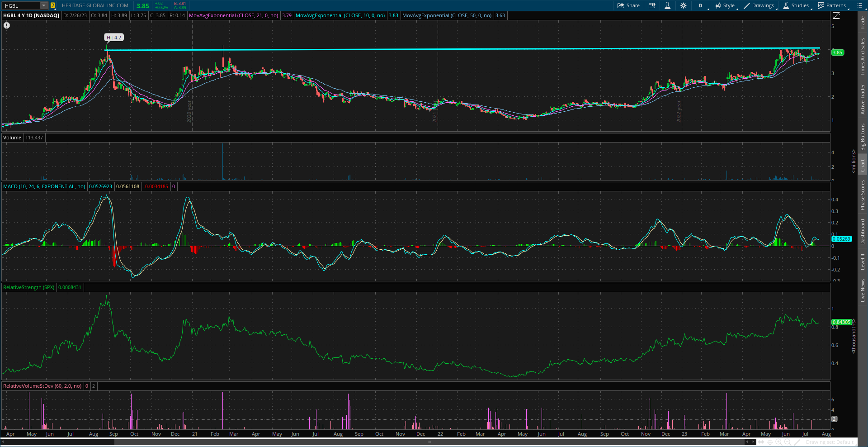Click the 0.84305 relative strength axis label

(x=841, y=322)
